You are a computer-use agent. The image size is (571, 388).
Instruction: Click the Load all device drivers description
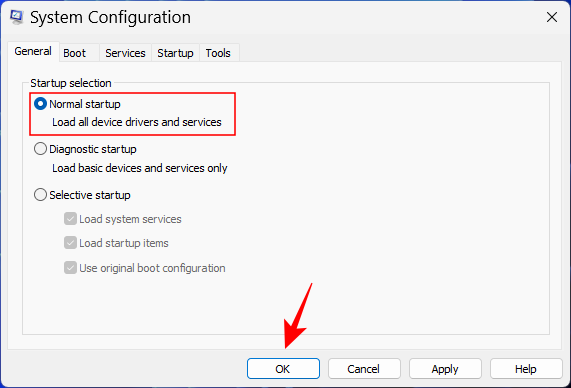pyautogui.click(x=137, y=122)
